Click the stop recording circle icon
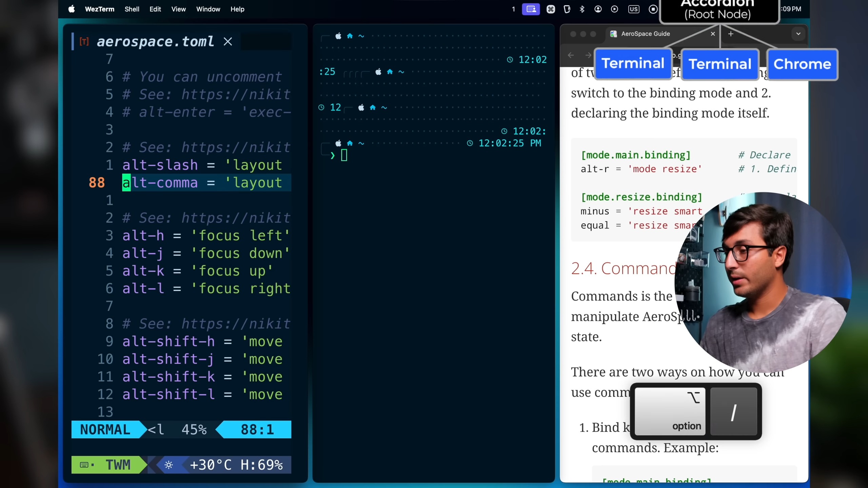This screenshot has height=488, width=868. point(653,9)
